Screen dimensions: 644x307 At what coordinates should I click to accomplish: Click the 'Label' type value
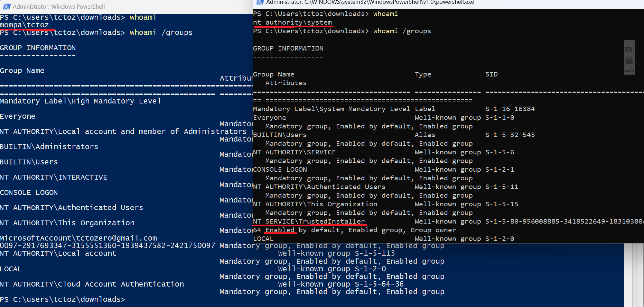click(425, 109)
